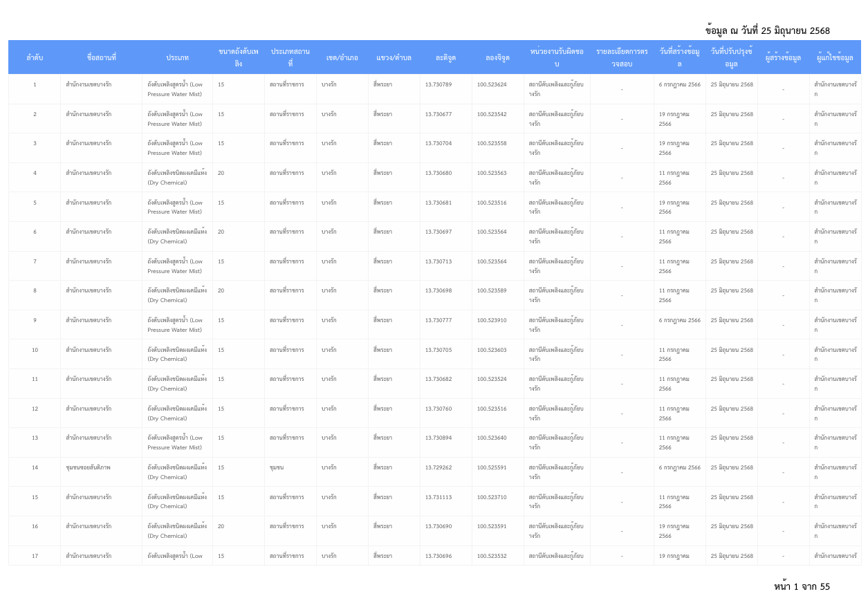
Task: Click the ลำดับ column header
Action: (x=35, y=57)
